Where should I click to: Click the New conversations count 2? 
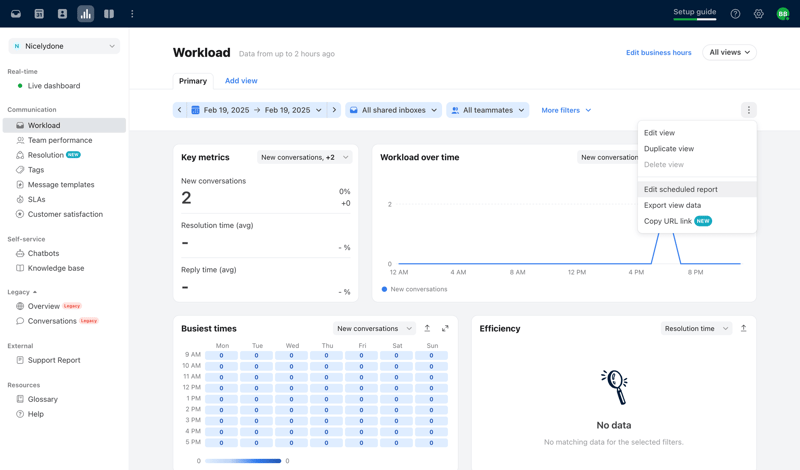[x=186, y=197]
